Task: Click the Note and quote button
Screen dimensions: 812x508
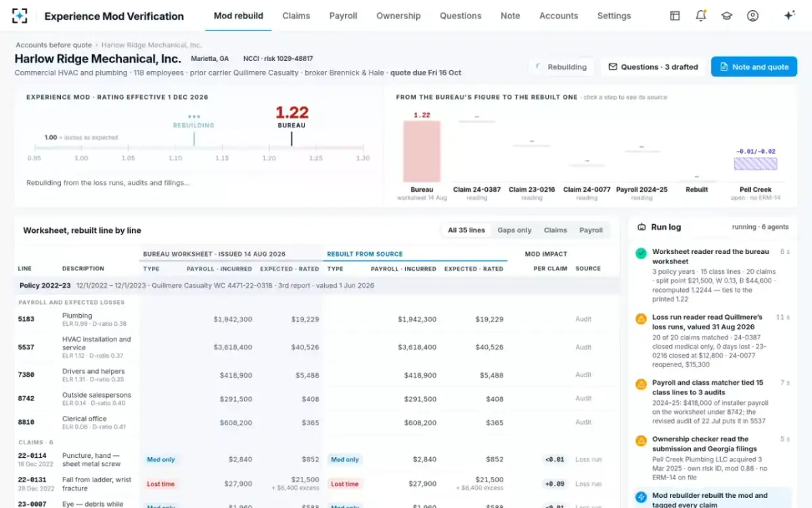Action: click(x=754, y=67)
